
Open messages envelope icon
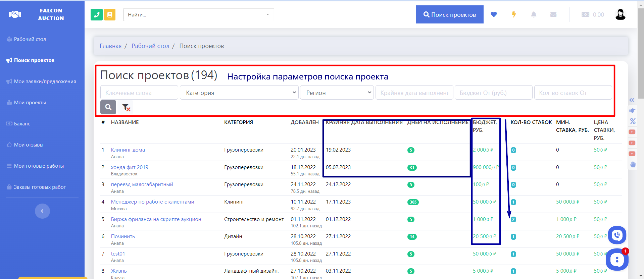click(553, 14)
